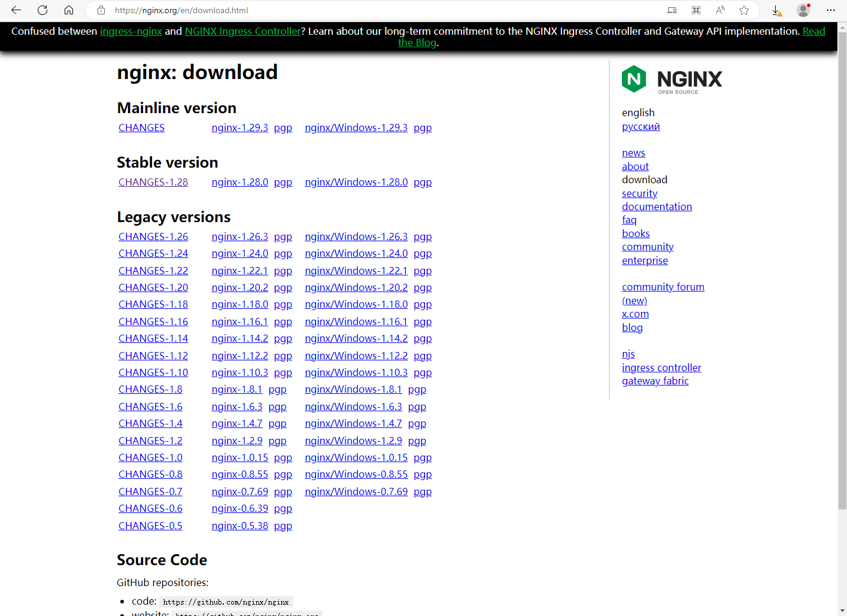Download nginx/Windows-1.16.1
Viewport: 847px width, 616px height.
click(356, 321)
